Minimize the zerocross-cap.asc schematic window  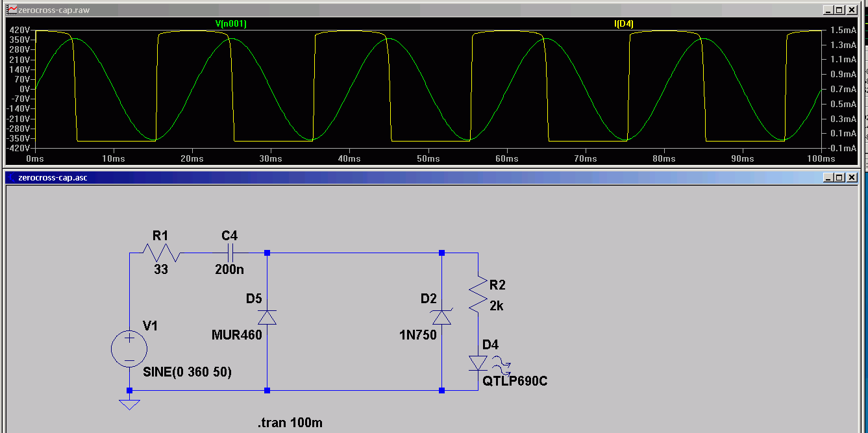tap(828, 177)
